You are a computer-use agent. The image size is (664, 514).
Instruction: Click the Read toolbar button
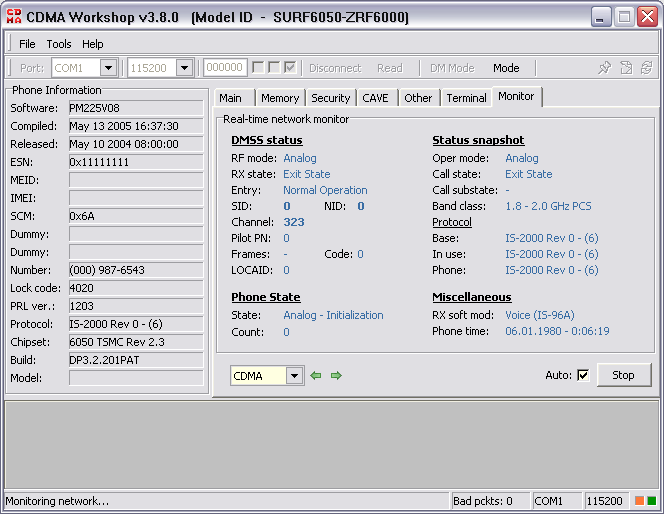click(390, 68)
